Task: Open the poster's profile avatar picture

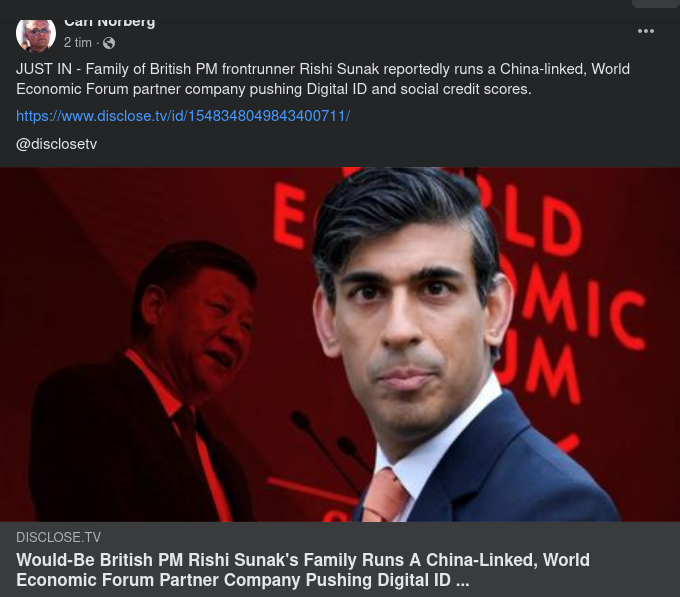Action: pyautogui.click(x=36, y=35)
